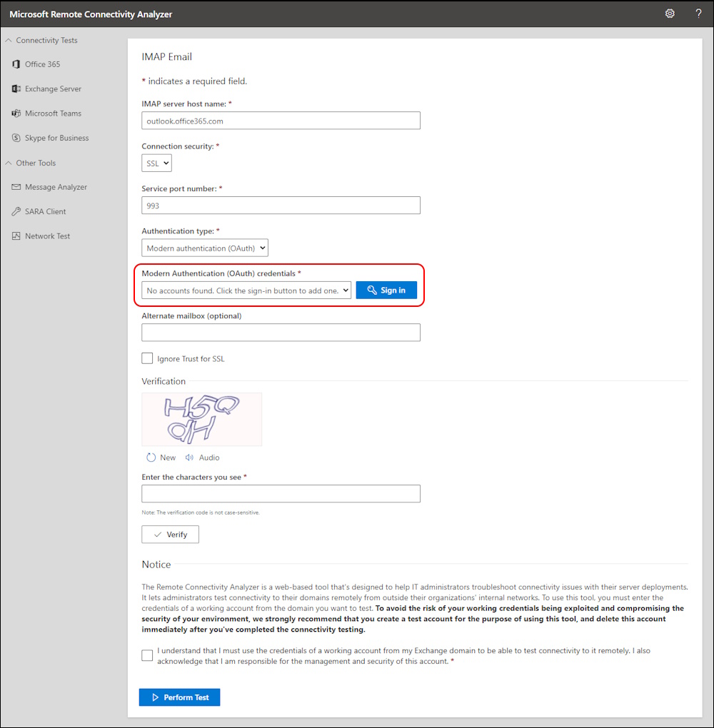The width and height of the screenshot is (714, 728).
Task: Click the verification code case-sensitivity note
Action: [201, 512]
